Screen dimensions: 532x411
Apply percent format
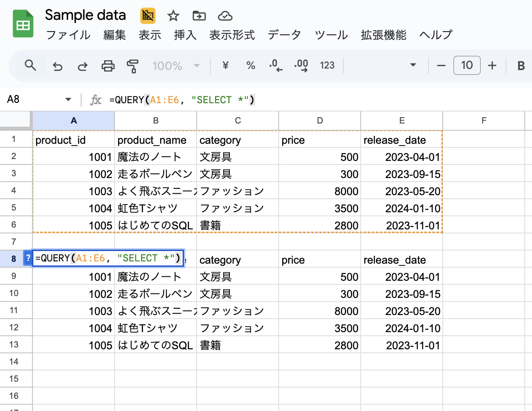251,66
